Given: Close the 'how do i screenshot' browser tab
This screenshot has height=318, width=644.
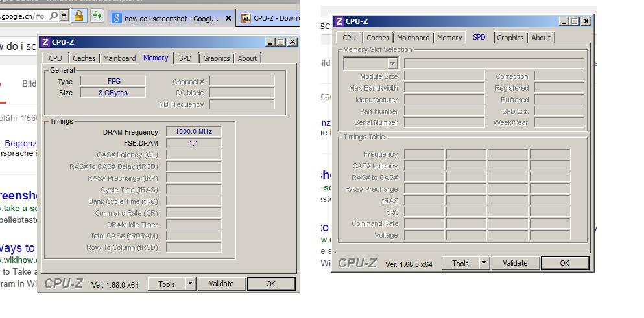Looking at the screenshot, I should point(228,18).
